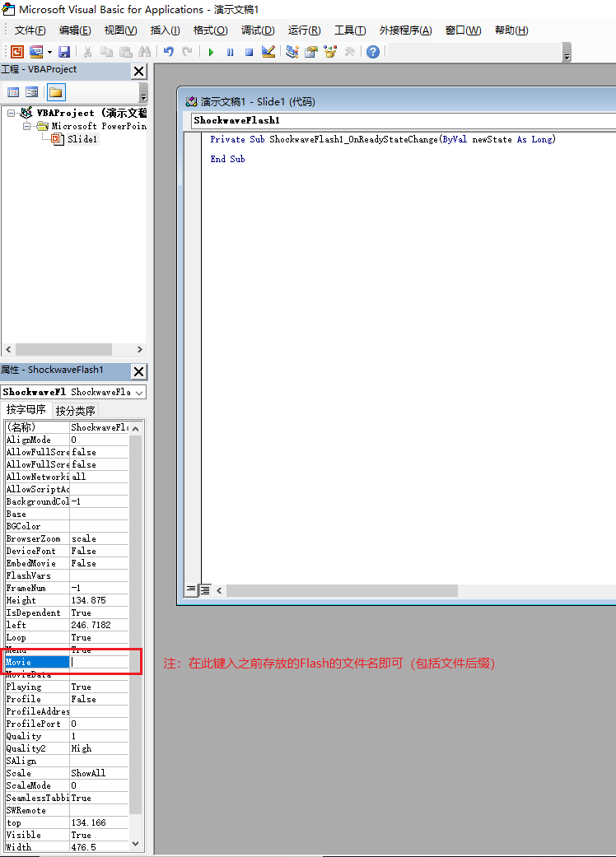Collapse the Microsoft PowerPoint objects folder

click(26, 126)
